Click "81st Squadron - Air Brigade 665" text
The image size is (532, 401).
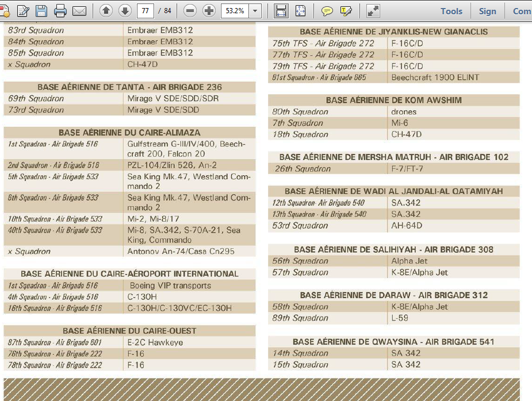319,78
